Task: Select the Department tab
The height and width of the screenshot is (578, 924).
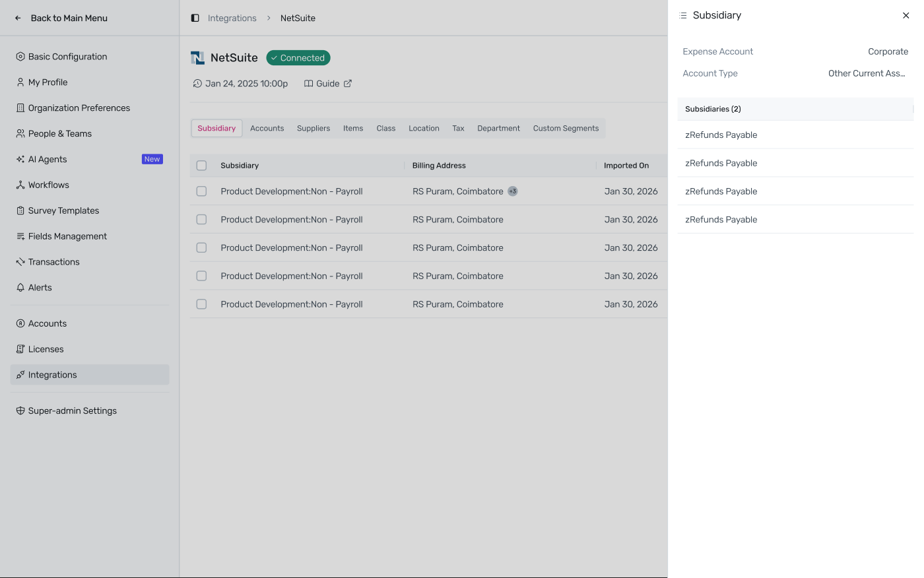Action: pos(499,129)
